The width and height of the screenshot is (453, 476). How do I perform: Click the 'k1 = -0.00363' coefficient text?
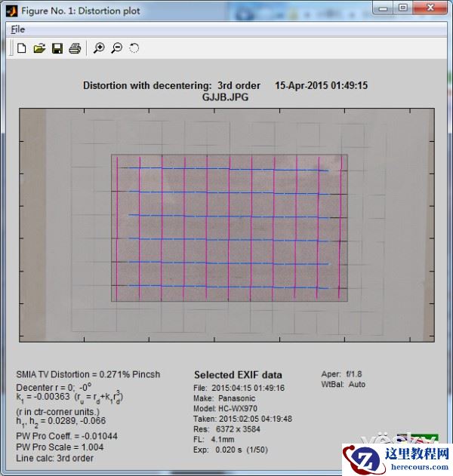[43, 397]
